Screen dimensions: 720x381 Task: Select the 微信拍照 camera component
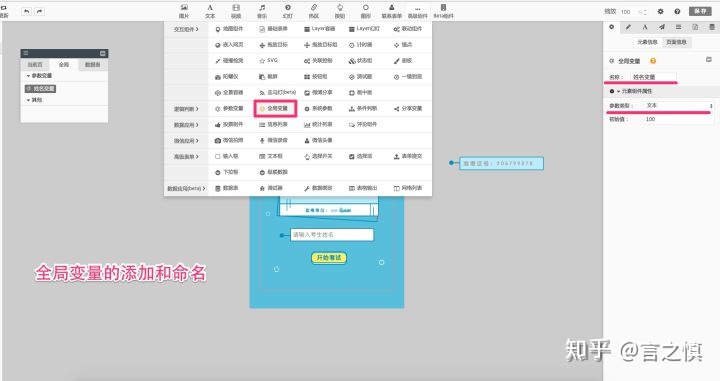coord(229,140)
